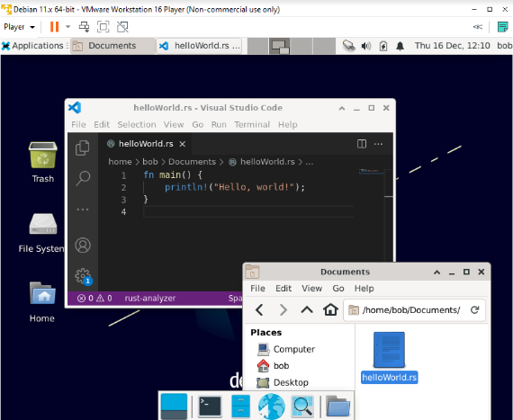Image resolution: width=513 pixels, height=420 pixels.
Task: Open the Terminal menu in VS Code
Action: [x=252, y=124]
